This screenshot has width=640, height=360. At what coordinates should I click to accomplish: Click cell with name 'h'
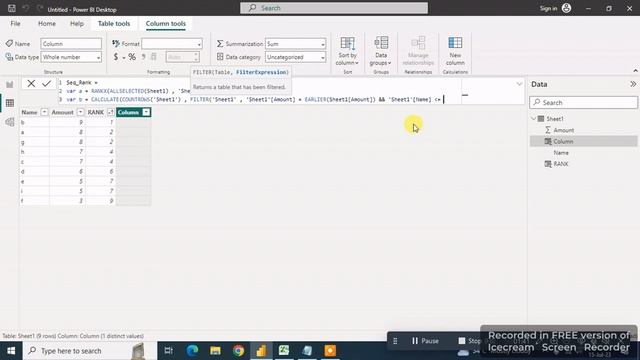[x=34, y=152]
